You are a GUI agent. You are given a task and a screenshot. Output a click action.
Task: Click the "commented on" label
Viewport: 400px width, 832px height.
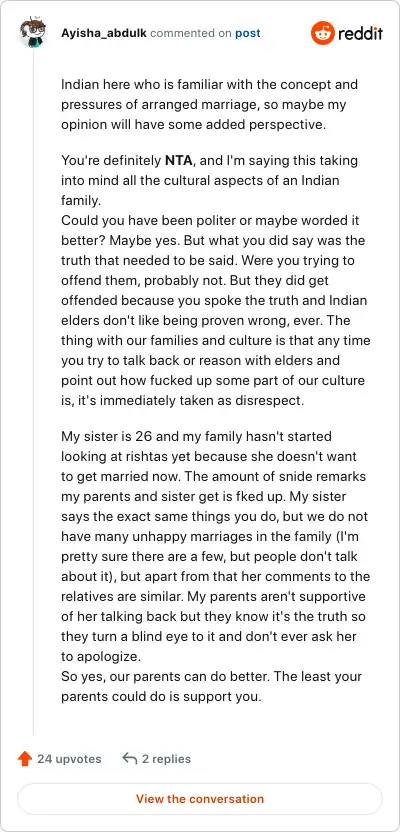[191, 33]
